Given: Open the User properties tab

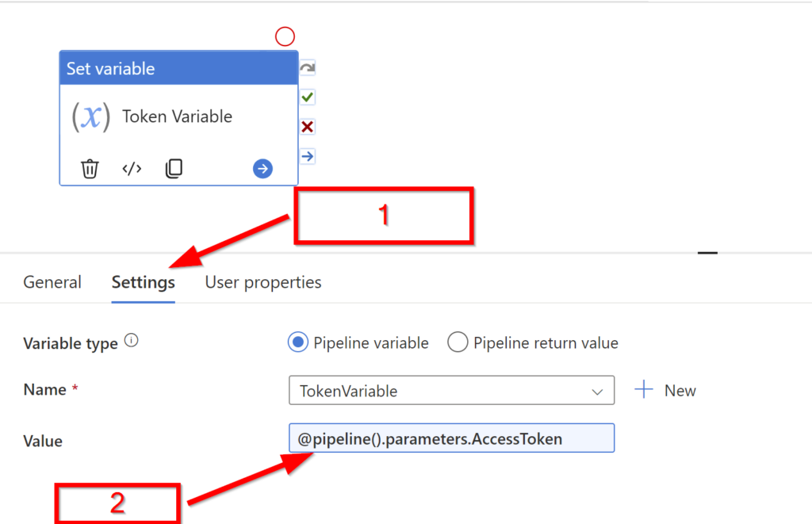Looking at the screenshot, I should tap(263, 282).
